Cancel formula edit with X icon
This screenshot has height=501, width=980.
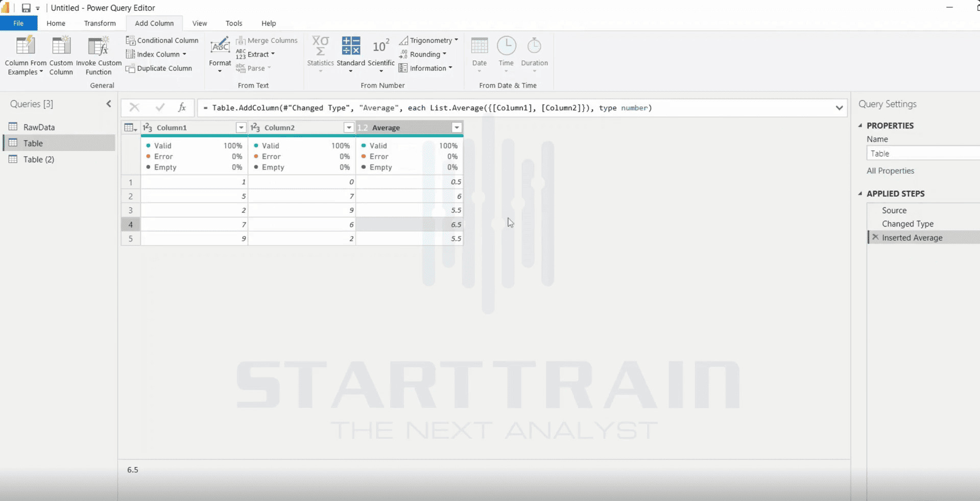click(x=134, y=107)
